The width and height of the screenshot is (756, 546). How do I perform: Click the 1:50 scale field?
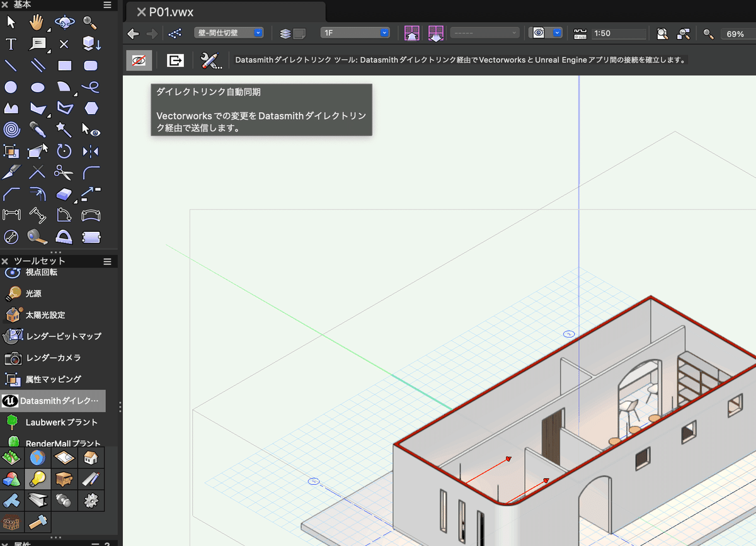click(x=619, y=34)
